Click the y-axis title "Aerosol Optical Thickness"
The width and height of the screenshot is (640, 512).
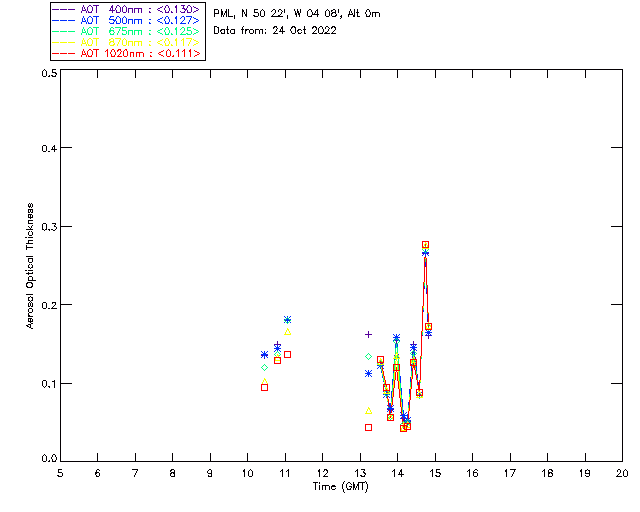(30, 266)
